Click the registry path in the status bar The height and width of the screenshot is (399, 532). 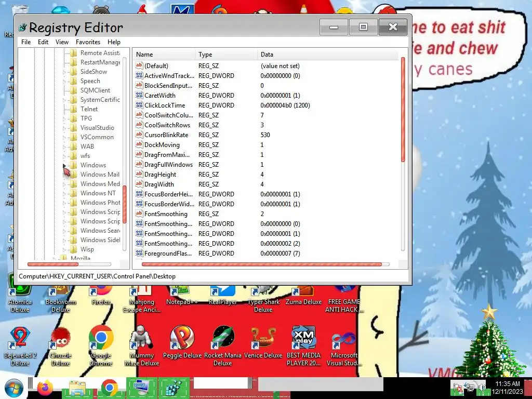(x=97, y=276)
